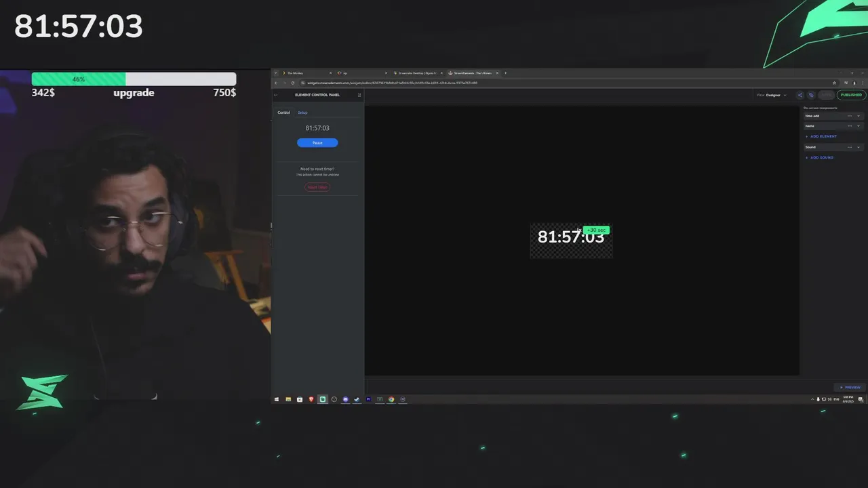Close the vip browser tab
The height and width of the screenshot is (488, 868).
386,73
